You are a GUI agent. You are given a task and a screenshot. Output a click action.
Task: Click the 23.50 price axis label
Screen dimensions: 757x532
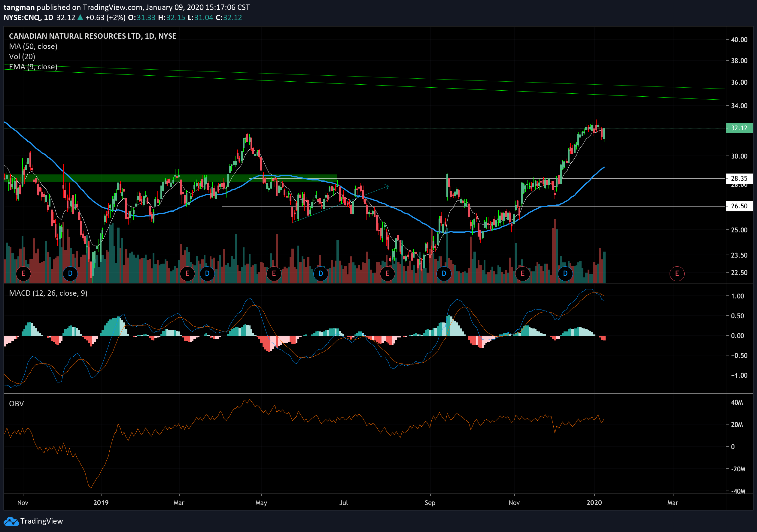[739, 255]
